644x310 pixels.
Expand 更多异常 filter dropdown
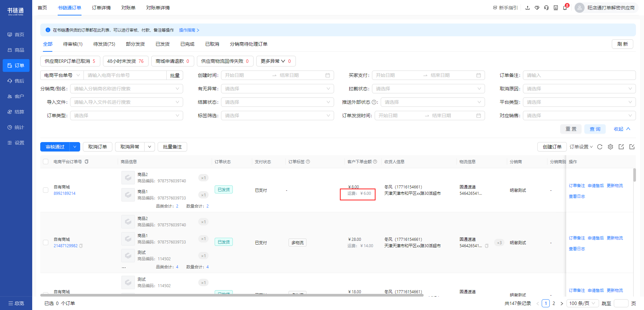click(x=276, y=61)
